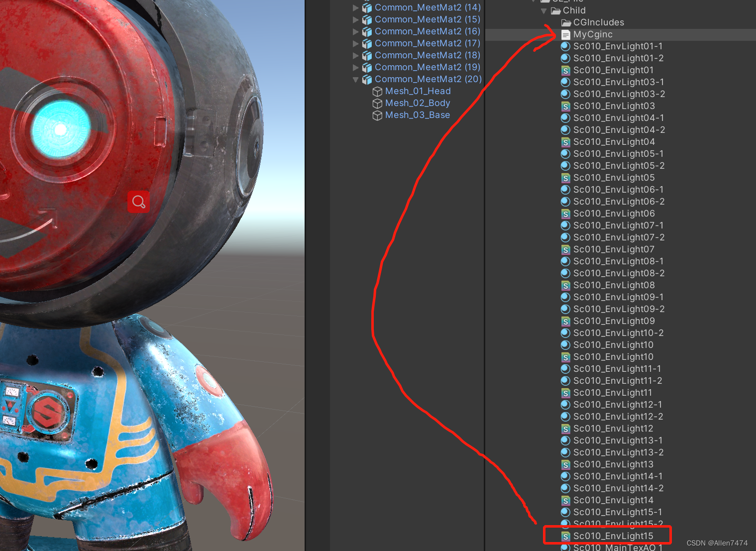Collapse the Child folder arrow
Screen dimensions: 756x551
click(x=543, y=10)
